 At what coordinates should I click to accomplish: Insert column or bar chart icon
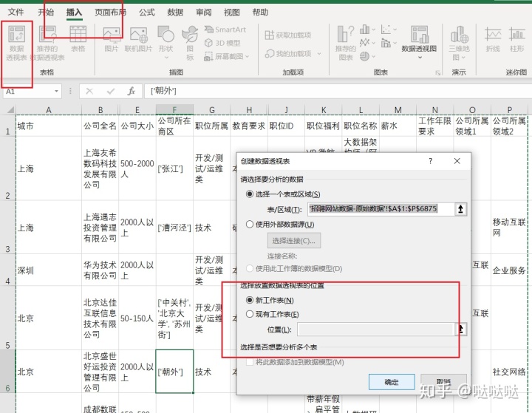pos(365,30)
